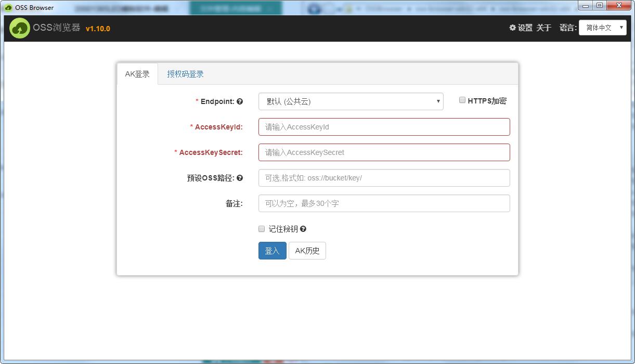635x364 pixels.
Task: Click the help icon beside Endpoint
Action: click(240, 101)
